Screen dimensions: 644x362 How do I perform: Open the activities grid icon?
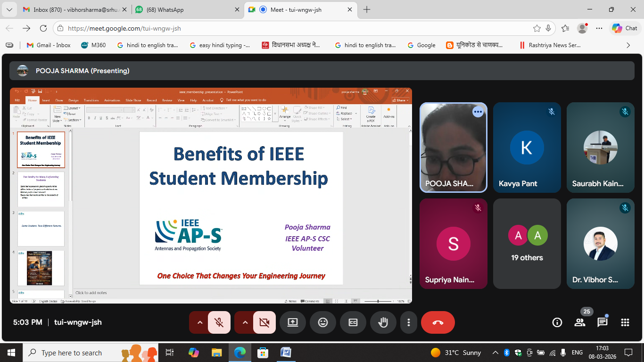[625, 322]
